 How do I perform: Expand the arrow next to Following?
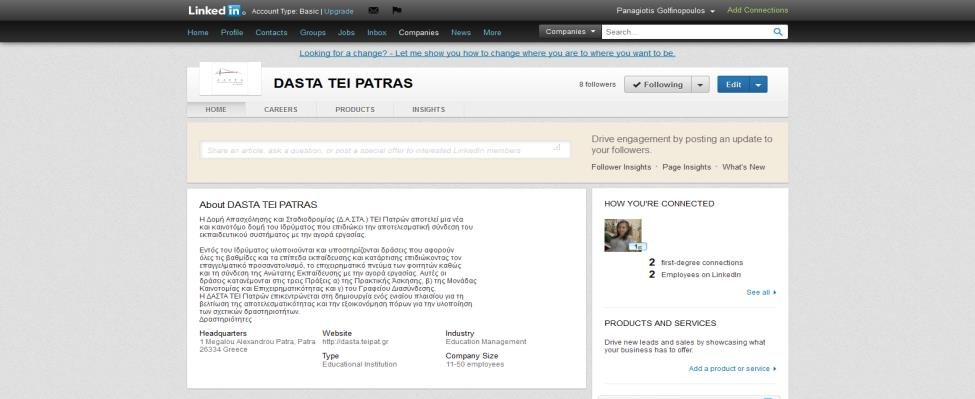[x=701, y=85]
